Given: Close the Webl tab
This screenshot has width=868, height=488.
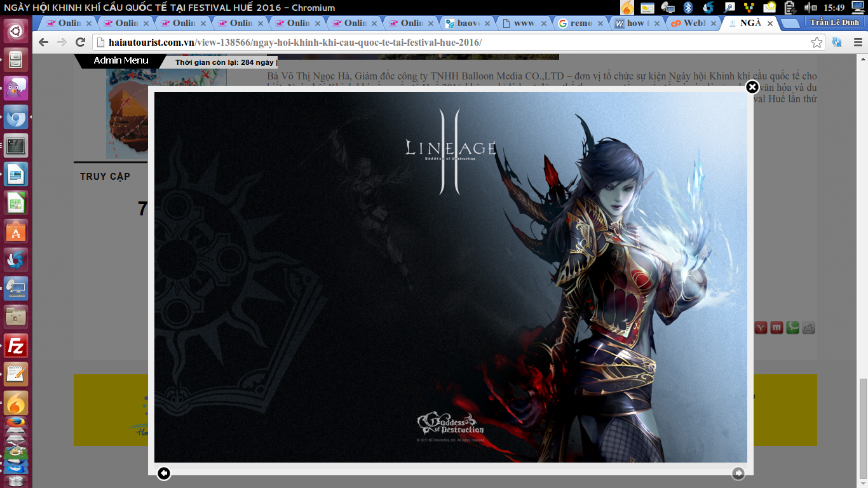Looking at the screenshot, I should pyautogui.click(x=713, y=23).
